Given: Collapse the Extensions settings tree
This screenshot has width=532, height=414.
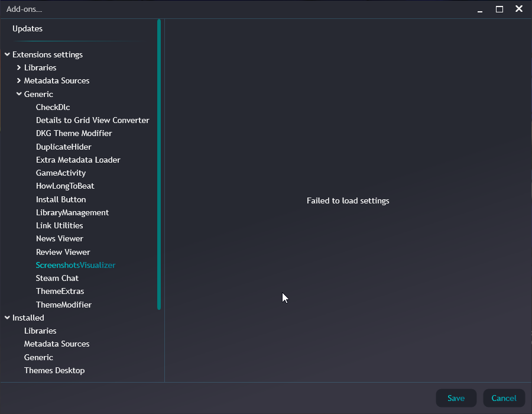Looking at the screenshot, I should coord(7,53).
